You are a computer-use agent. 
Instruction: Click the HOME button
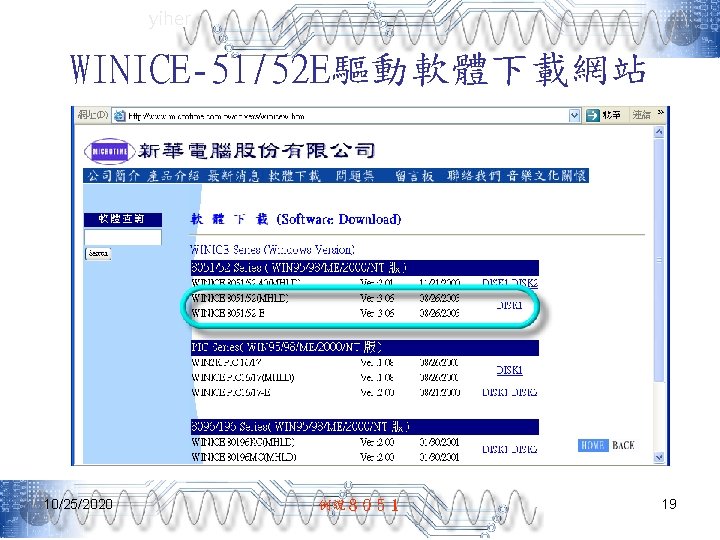click(x=592, y=445)
